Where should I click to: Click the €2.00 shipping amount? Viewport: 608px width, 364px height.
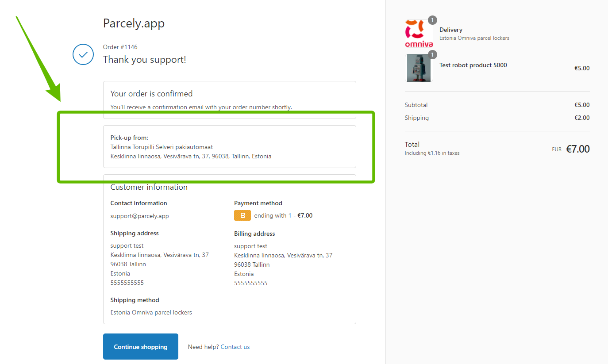[582, 118]
